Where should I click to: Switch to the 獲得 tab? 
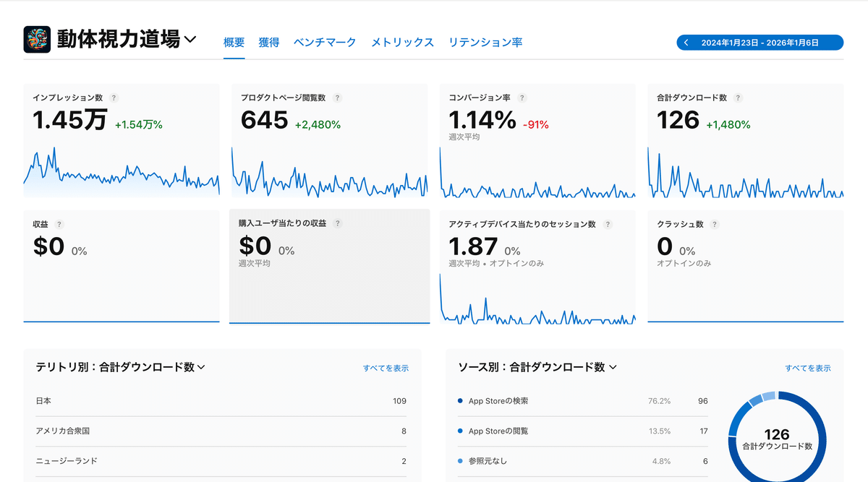tap(269, 42)
